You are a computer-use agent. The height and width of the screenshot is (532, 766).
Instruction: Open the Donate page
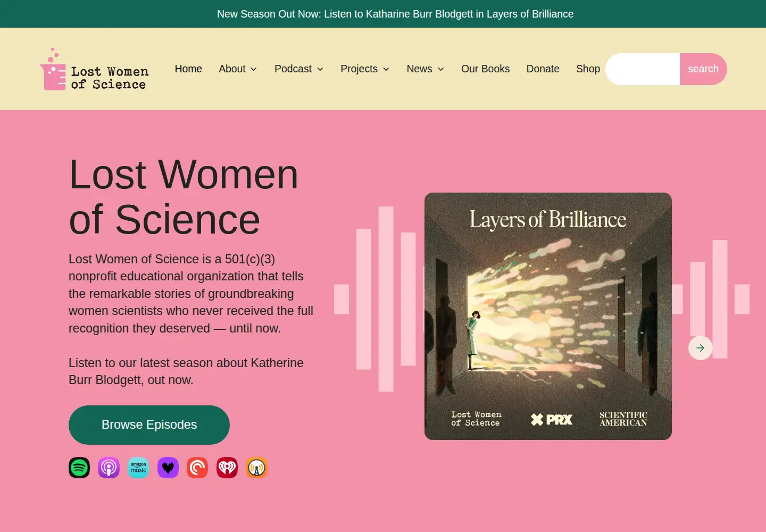[543, 69]
